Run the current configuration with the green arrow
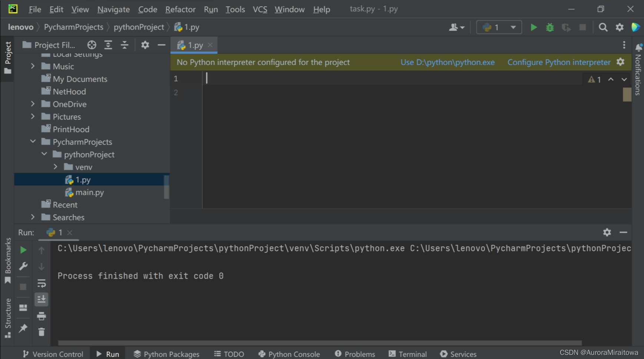644x359 pixels. tap(534, 27)
